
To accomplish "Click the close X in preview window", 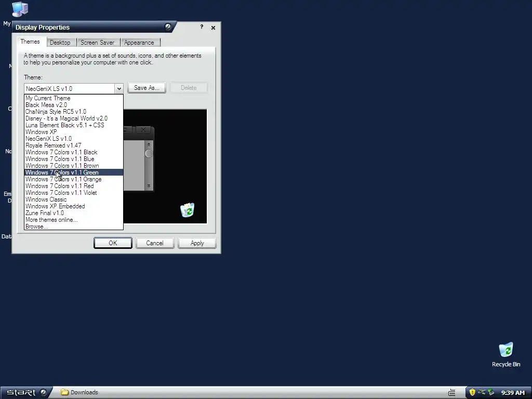I will [143, 130].
